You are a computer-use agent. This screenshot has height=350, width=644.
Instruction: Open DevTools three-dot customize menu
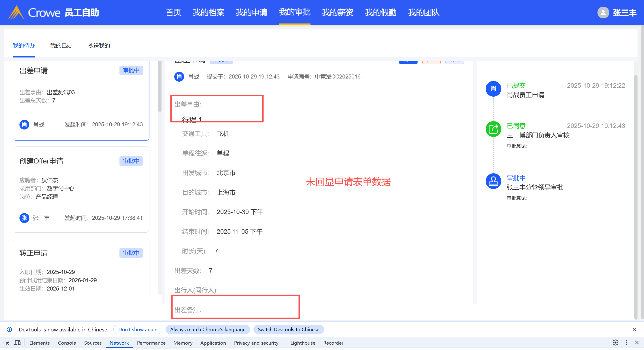point(626,342)
